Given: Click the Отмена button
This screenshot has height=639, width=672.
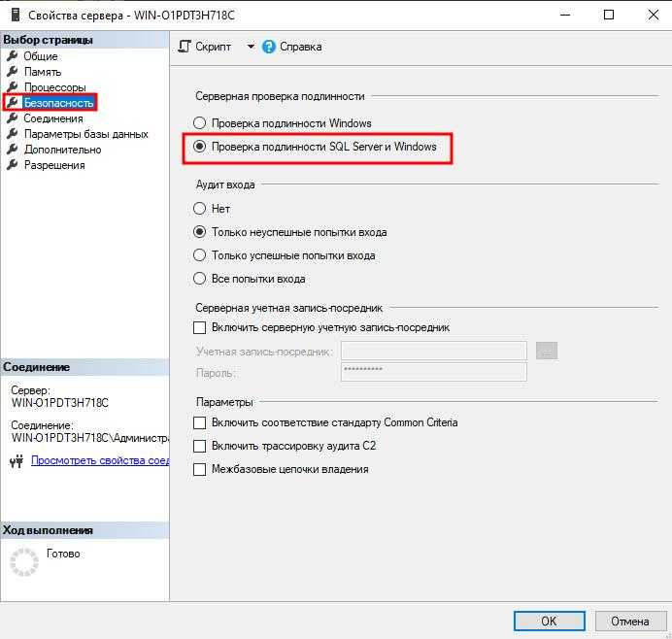Looking at the screenshot, I should 629,621.
